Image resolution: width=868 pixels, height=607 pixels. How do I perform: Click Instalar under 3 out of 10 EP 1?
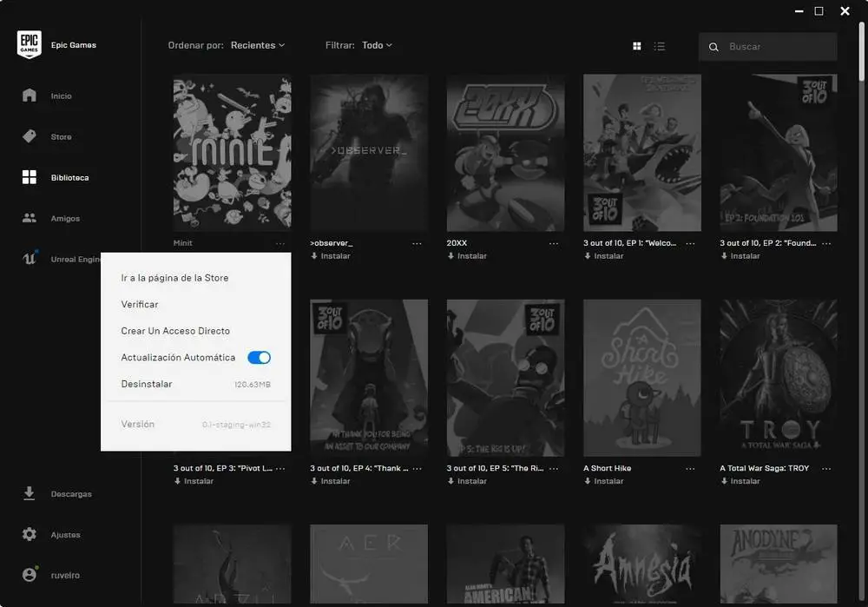click(603, 256)
